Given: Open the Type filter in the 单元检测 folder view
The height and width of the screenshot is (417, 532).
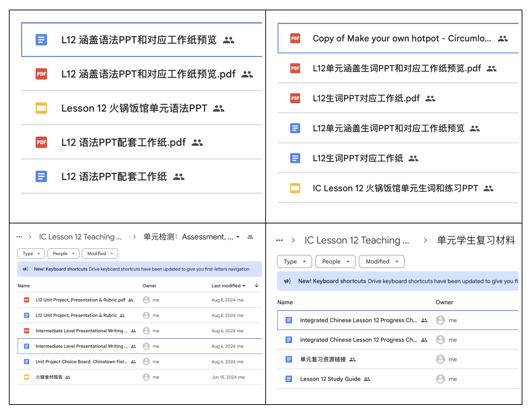Looking at the screenshot, I should coord(31,254).
